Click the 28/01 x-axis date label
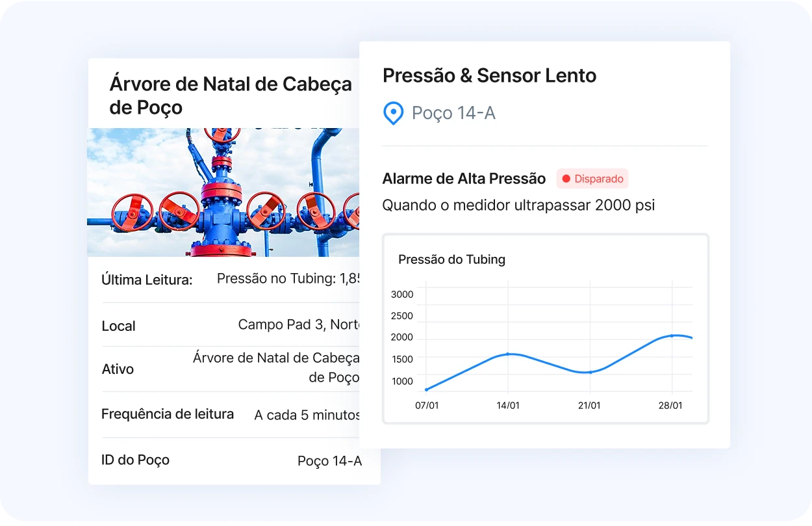Image resolution: width=812 pixels, height=526 pixels. coord(671,406)
